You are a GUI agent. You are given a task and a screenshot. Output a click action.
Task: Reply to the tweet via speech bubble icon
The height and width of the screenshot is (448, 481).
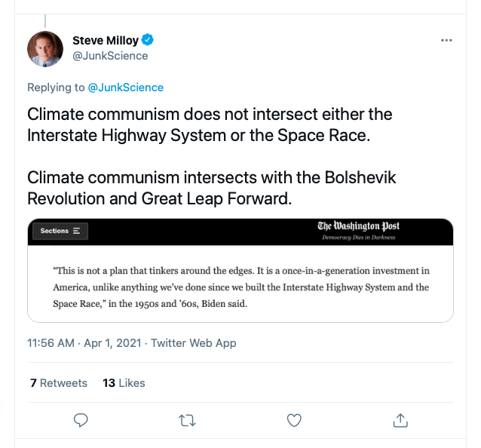coord(81,419)
